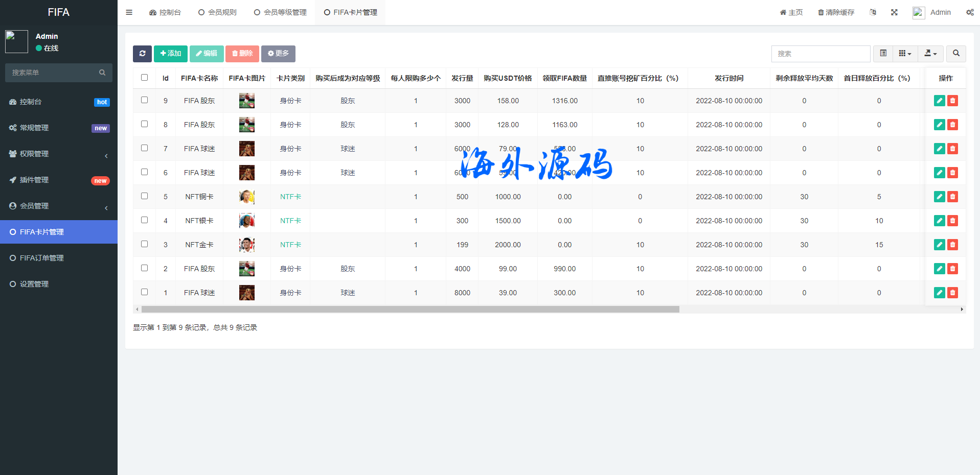Expand the 权限管理 sidebar menu
980x475 pixels.
59,154
